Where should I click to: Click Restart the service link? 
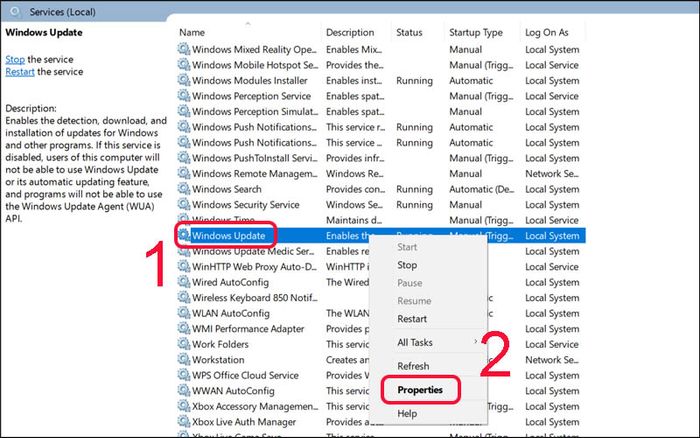(20, 72)
